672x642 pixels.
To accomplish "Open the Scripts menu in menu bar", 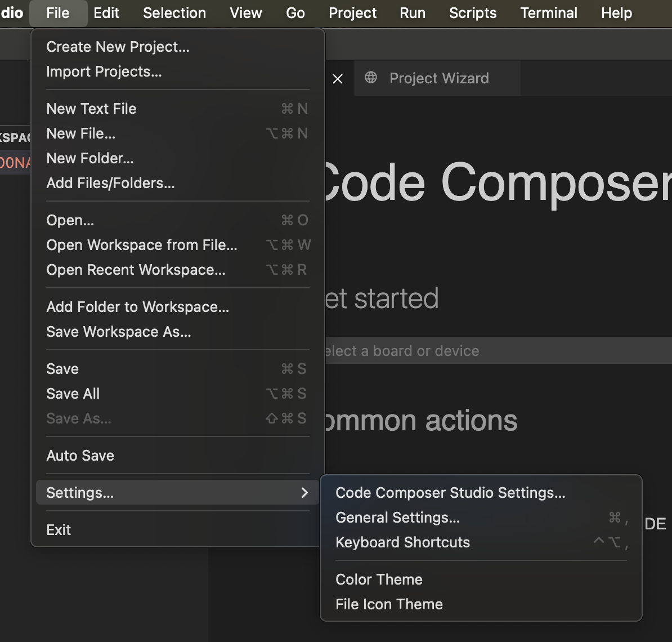I will pyautogui.click(x=473, y=13).
